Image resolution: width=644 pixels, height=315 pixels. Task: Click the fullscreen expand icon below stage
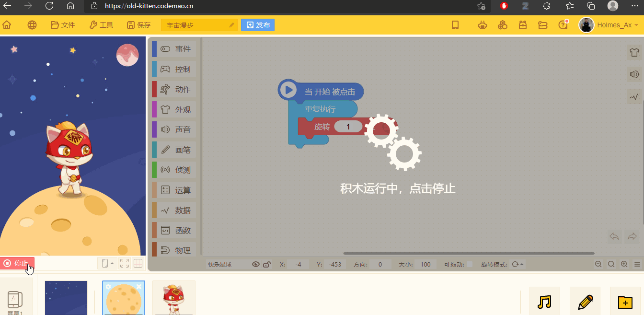pos(125,263)
